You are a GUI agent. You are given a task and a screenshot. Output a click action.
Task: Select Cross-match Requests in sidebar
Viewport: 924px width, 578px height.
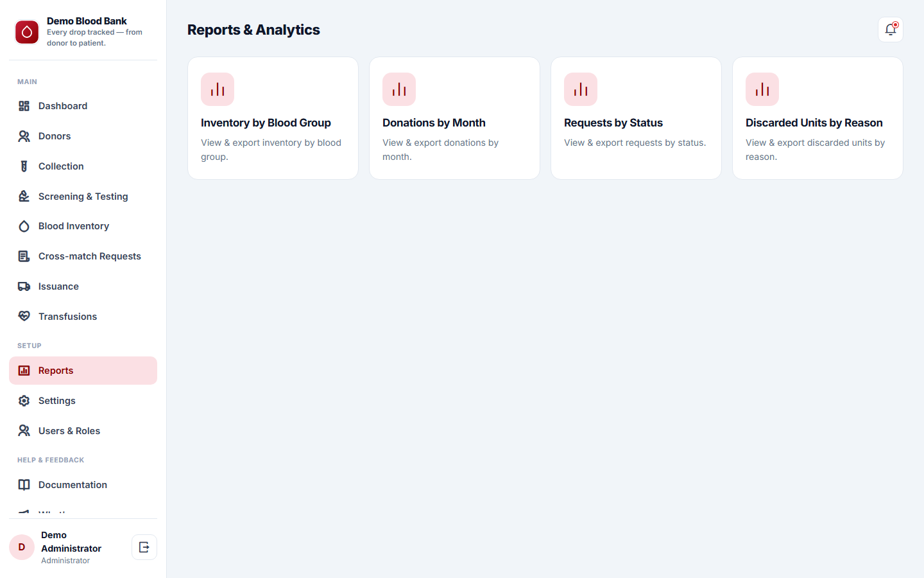coord(83,256)
